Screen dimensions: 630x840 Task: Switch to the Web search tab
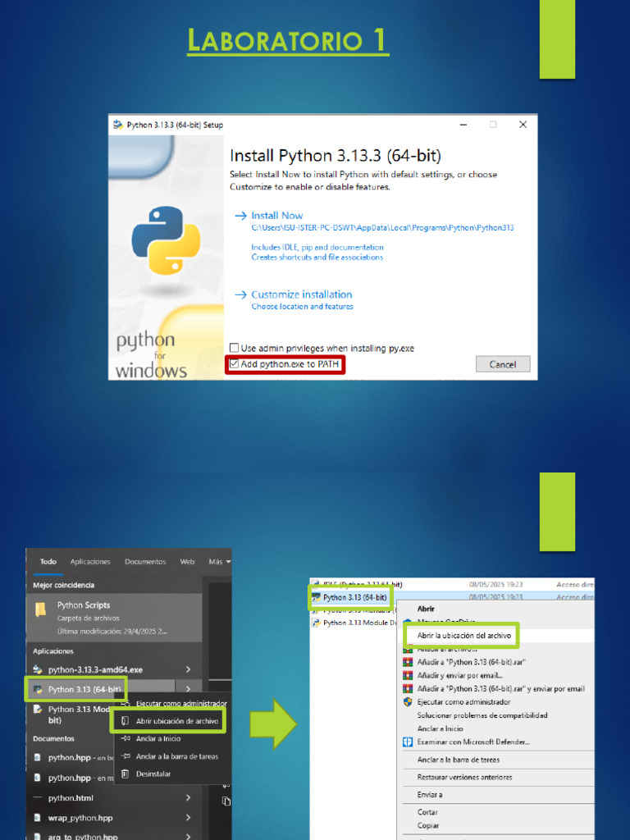pyautogui.click(x=188, y=561)
